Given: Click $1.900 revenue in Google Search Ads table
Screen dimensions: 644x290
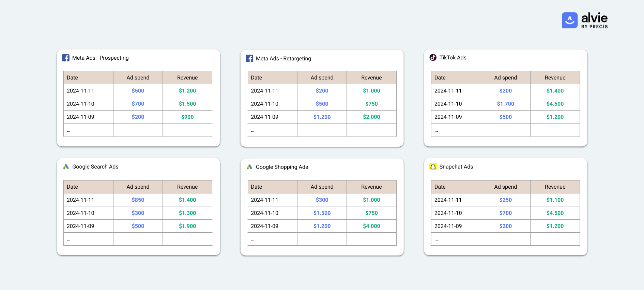Looking at the screenshot, I should tap(187, 226).
